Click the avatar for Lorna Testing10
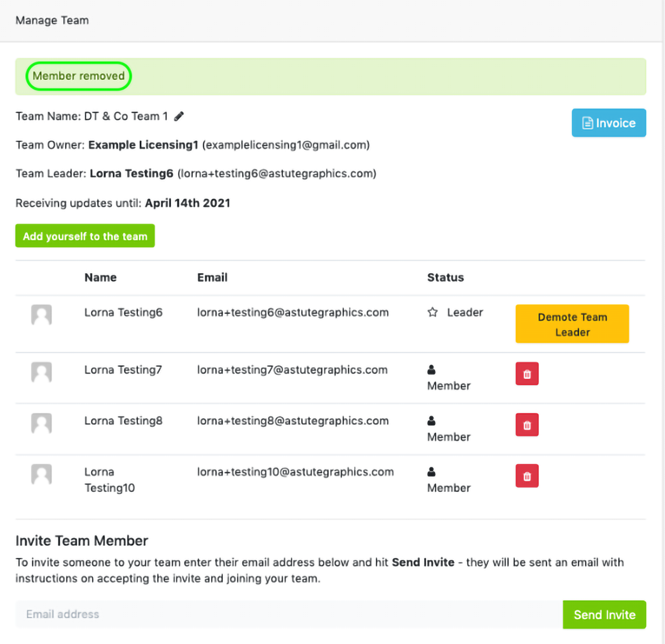Image resolution: width=665 pixels, height=644 pixels. (41, 474)
